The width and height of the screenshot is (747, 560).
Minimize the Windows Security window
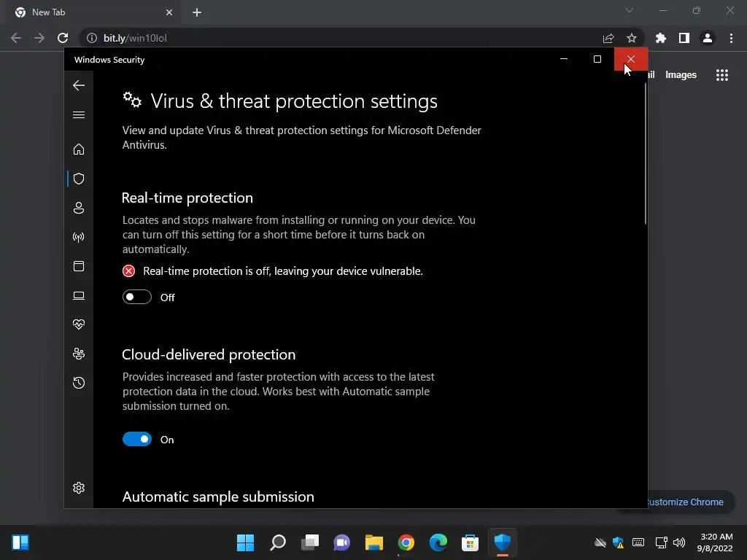[564, 59]
